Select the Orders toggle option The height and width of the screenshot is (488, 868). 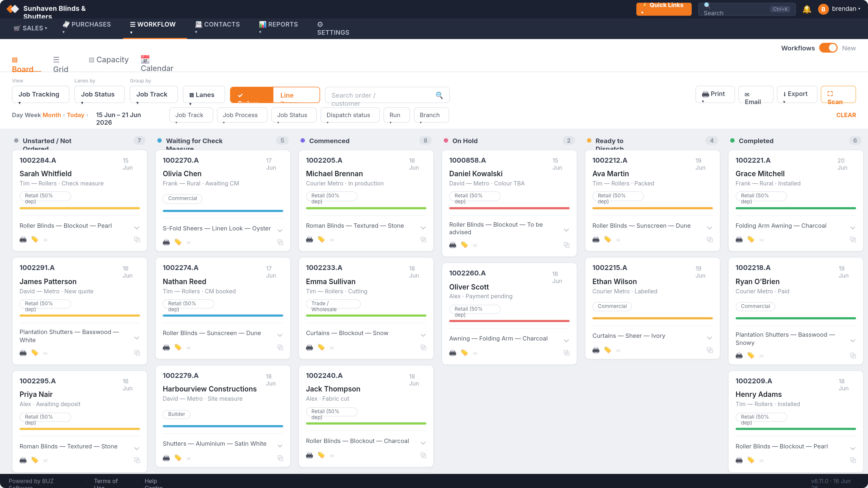(x=252, y=95)
